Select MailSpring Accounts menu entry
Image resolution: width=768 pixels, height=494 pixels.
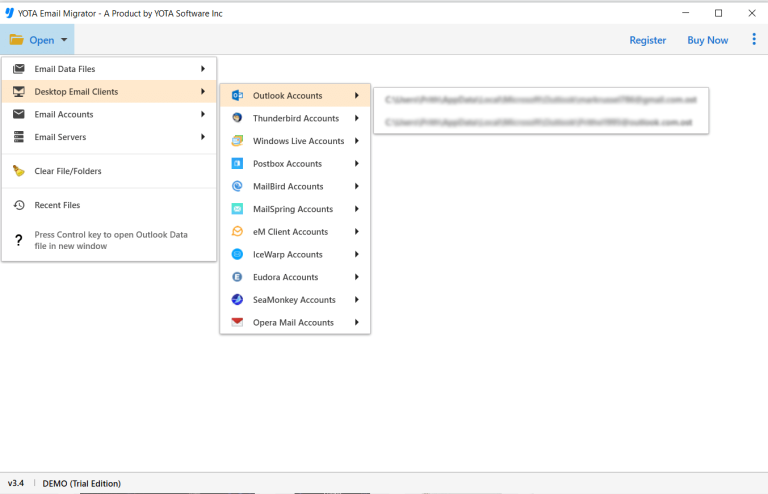(x=295, y=209)
